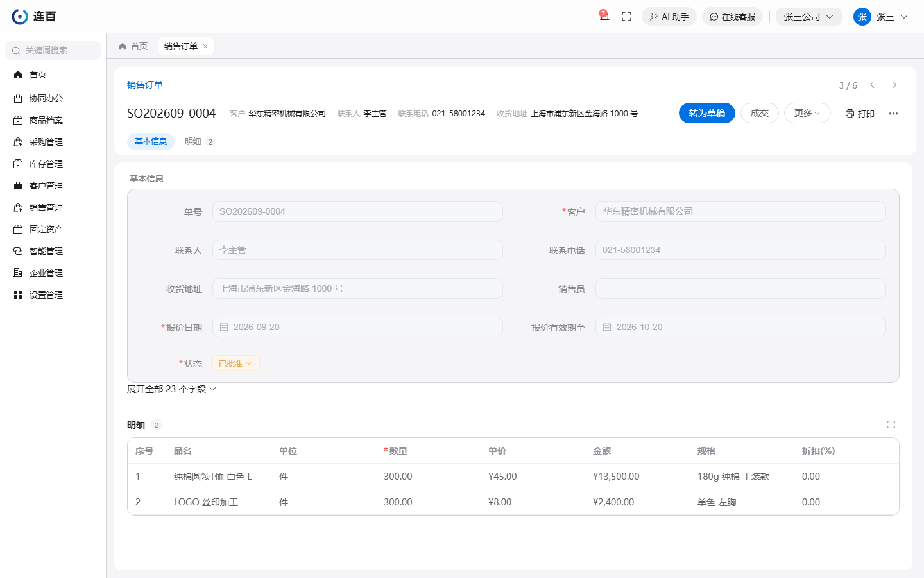Click the 成交 button

tap(760, 113)
